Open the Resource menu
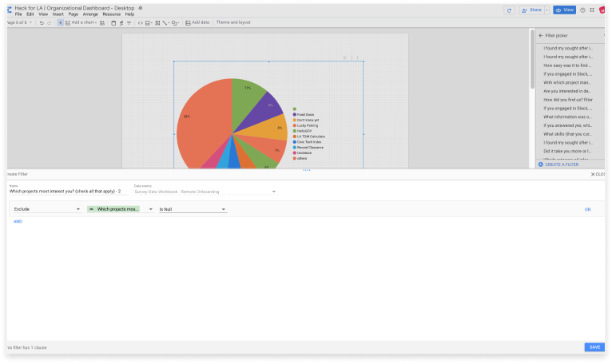The height and width of the screenshot is (364, 612). click(x=111, y=14)
